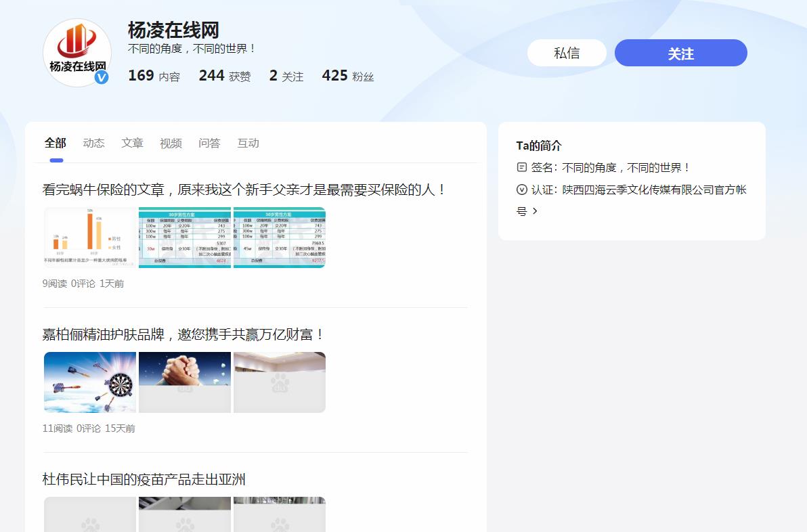The image size is (807, 532).
Task: Click the middle thumbnail under 杜伟民 article
Action: coord(185,514)
